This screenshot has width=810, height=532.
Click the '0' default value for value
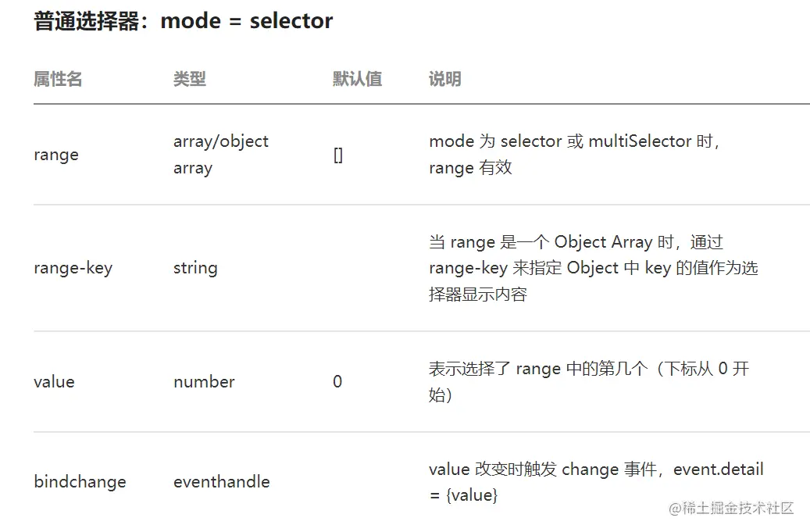337,382
